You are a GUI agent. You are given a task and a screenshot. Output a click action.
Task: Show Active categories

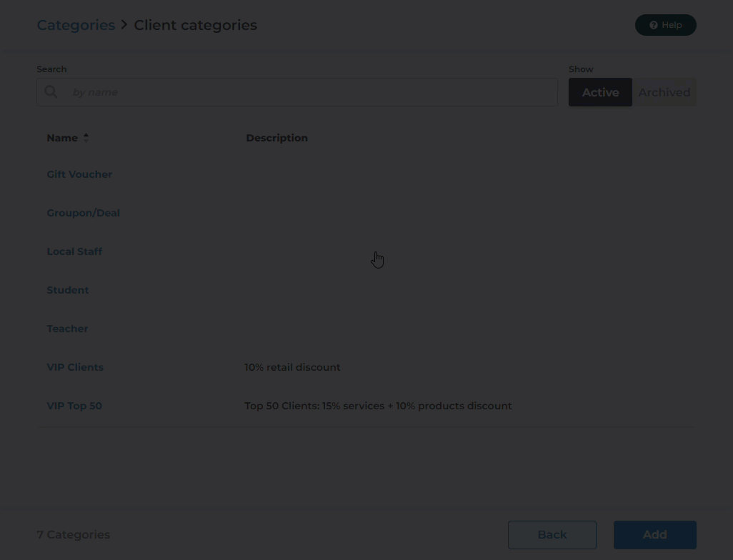pos(600,92)
